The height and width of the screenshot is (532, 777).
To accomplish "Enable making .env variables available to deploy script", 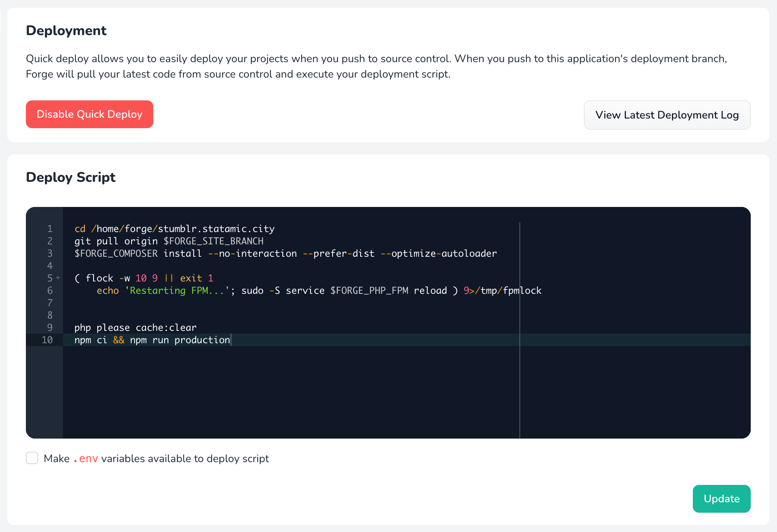I will click(x=32, y=458).
